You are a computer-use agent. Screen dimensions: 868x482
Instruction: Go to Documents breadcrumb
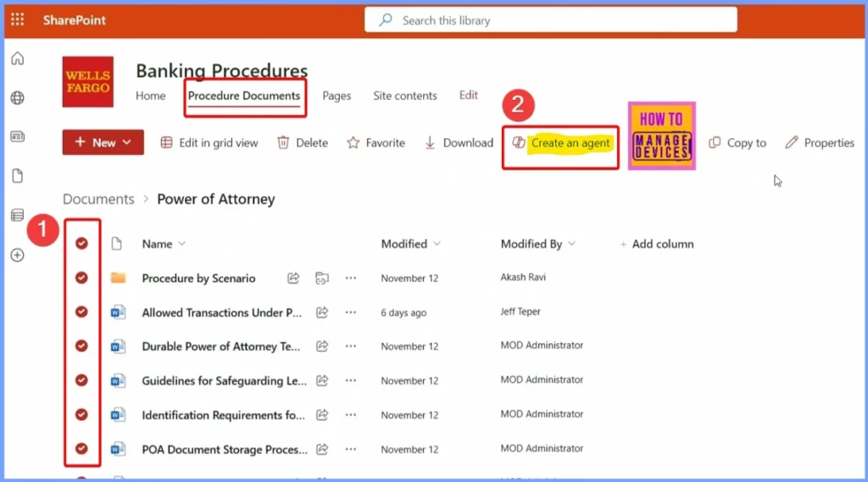pyautogui.click(x=98, y=199)
